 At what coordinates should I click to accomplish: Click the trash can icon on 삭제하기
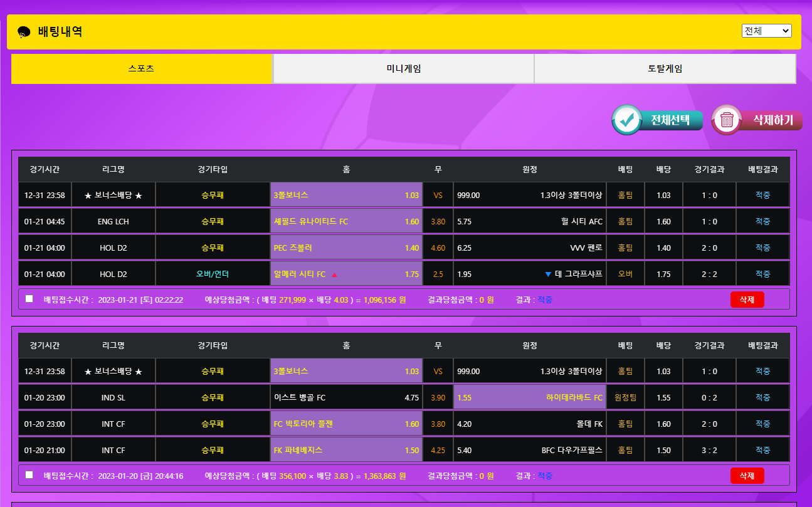click(x=727, y=120)
